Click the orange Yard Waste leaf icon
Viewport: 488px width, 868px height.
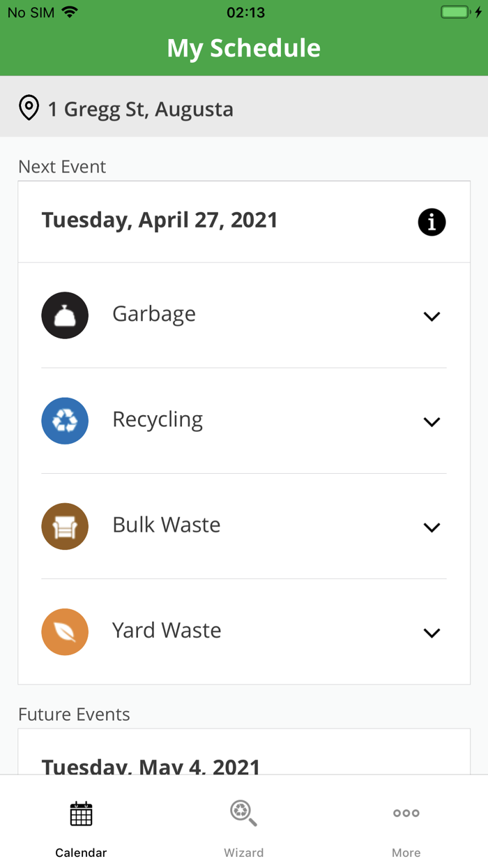pos(65,631)
